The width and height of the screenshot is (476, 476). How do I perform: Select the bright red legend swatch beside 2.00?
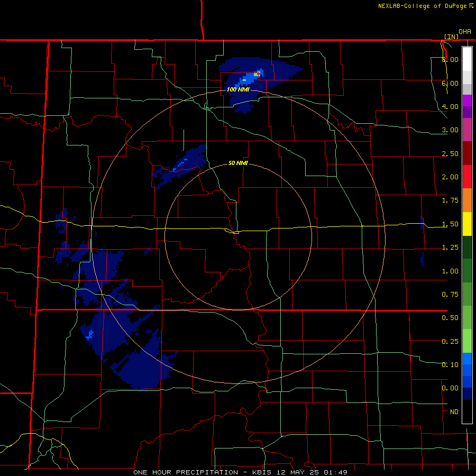(467, 177)
